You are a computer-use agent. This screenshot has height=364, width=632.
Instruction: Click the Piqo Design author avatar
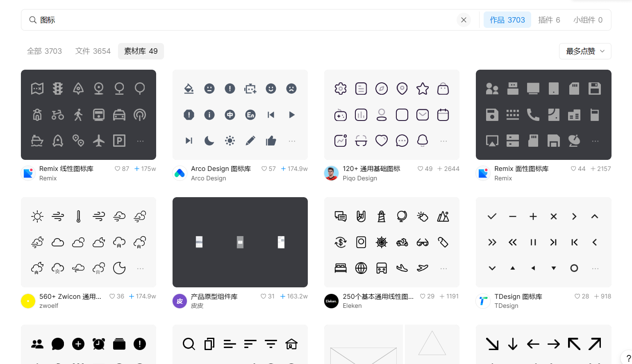(331, 173)
